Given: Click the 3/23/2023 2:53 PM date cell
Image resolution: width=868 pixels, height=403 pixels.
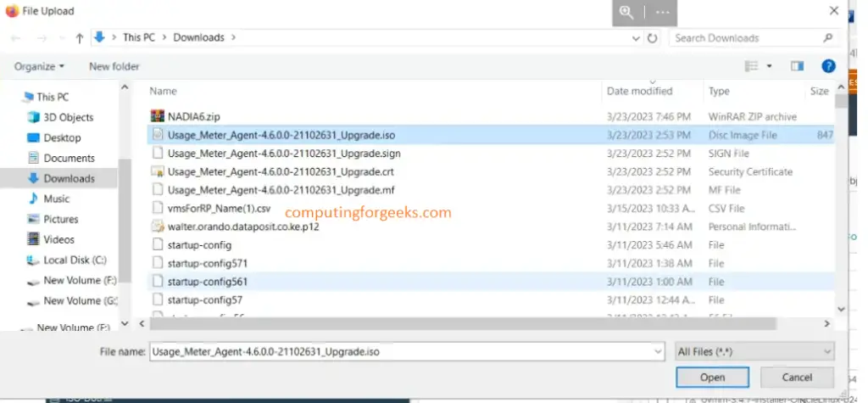Looking at the screenshot, I should (x=648, y=135).
